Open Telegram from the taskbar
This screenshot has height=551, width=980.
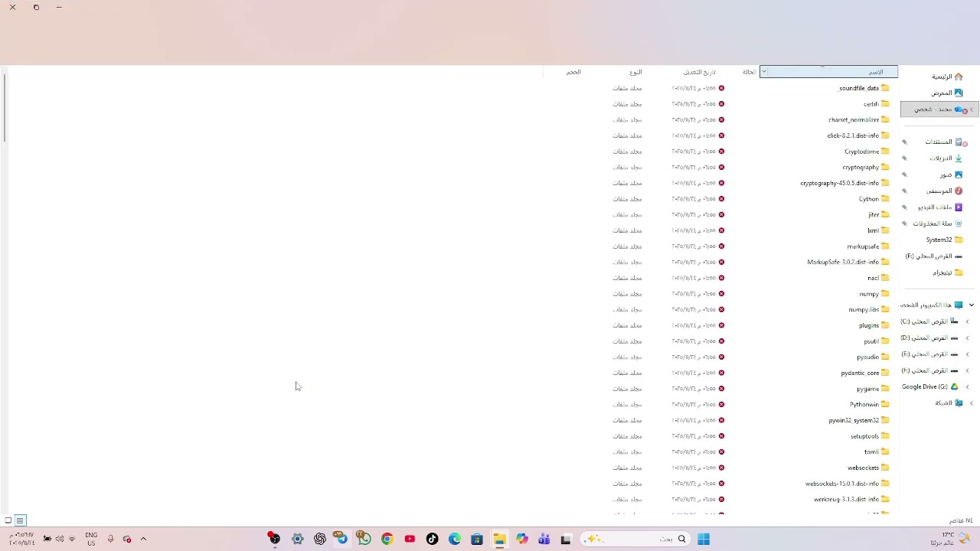(x=342, y=539)
